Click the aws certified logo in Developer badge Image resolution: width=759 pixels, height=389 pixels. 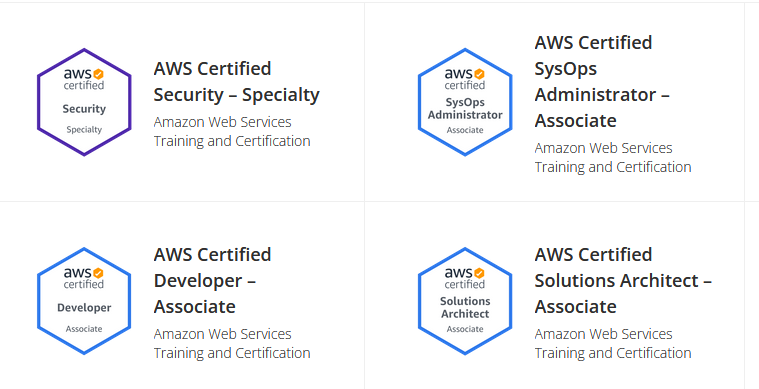[84, 278]
